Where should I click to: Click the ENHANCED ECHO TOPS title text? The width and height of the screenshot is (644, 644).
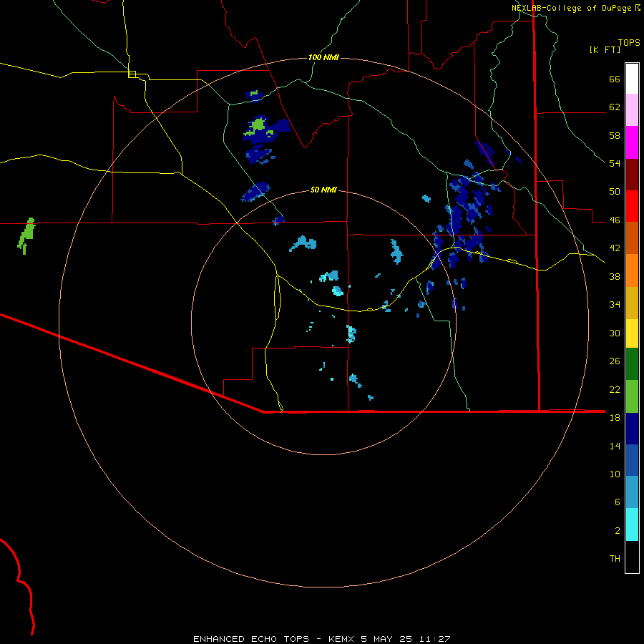point(251,639)
